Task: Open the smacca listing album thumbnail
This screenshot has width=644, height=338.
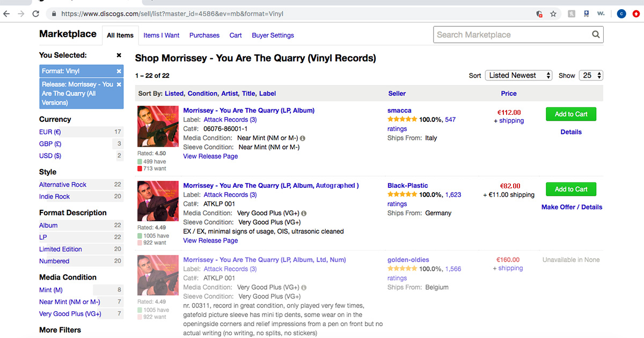Action: point(158,127)
